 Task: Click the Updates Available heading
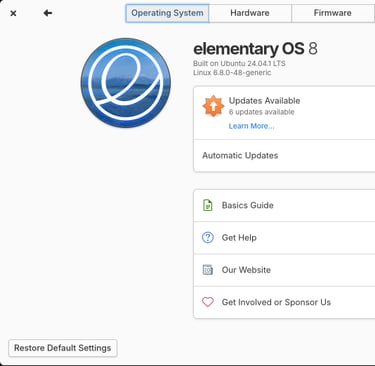tap(264, 101)
